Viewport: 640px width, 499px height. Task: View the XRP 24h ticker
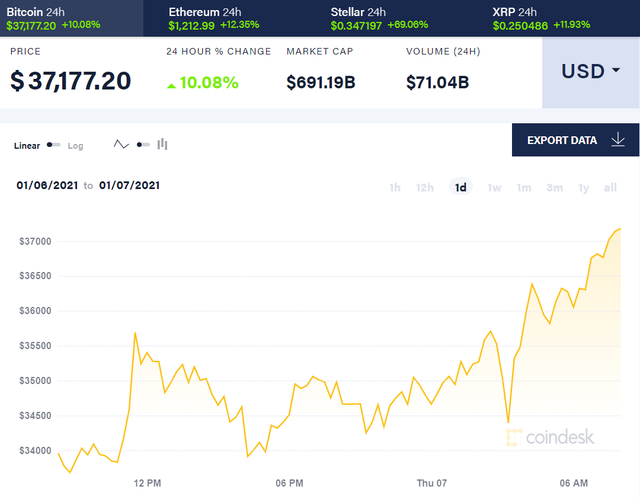pyautogui.click(x=541, y=19)
